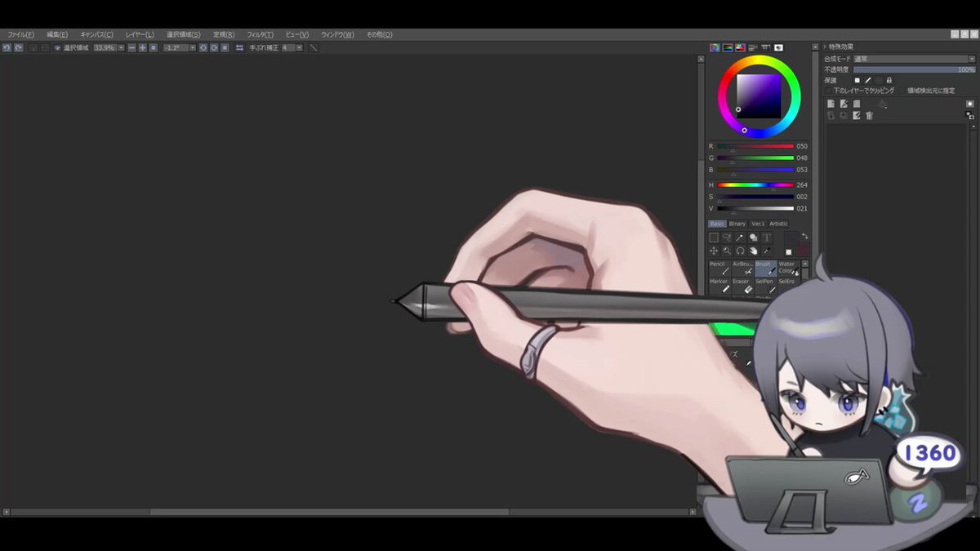Adjust the hue H color slider

point(755,185)
